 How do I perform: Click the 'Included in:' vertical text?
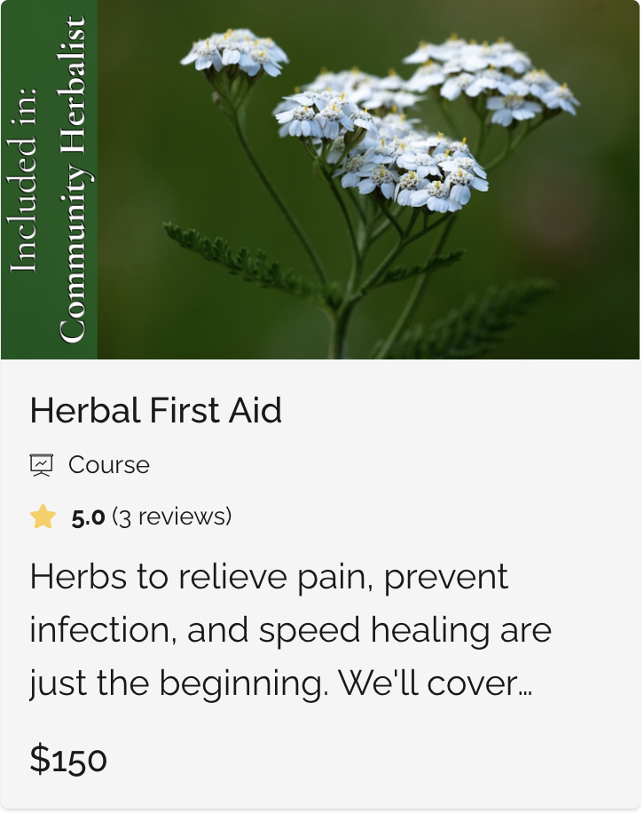tap(24, 179)
